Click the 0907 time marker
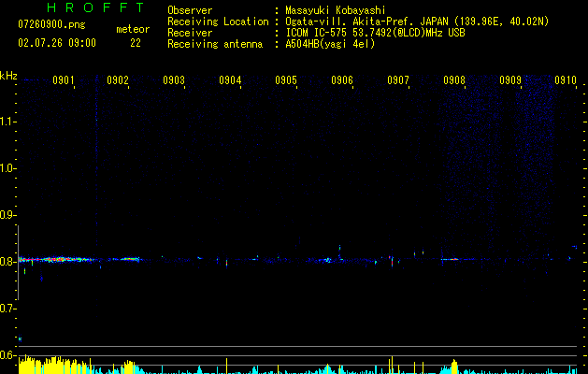 pos(398,80)
